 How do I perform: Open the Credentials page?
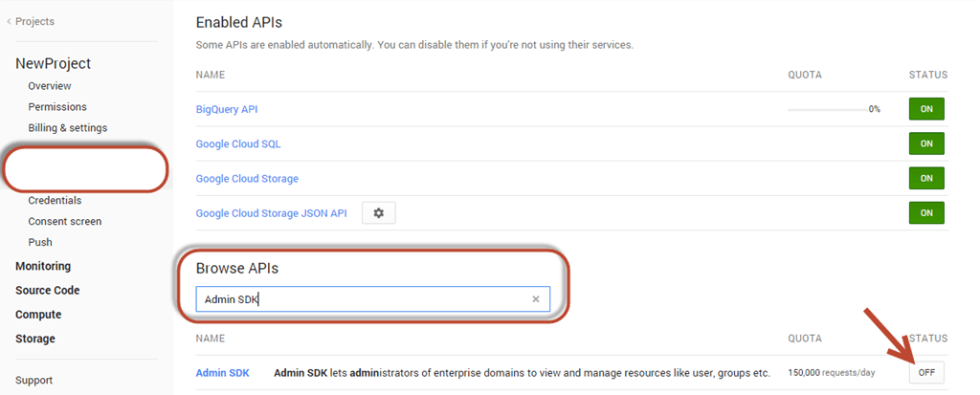tap(55, 201)
